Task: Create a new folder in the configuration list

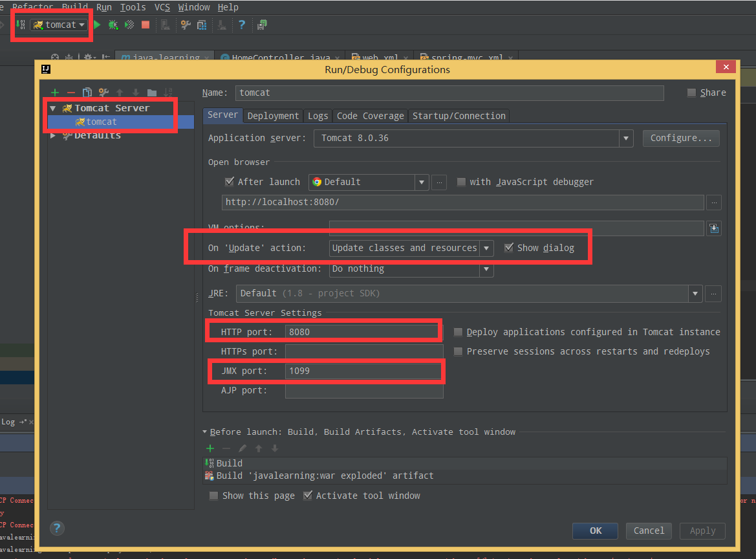Action: click(x=152, y=92)
